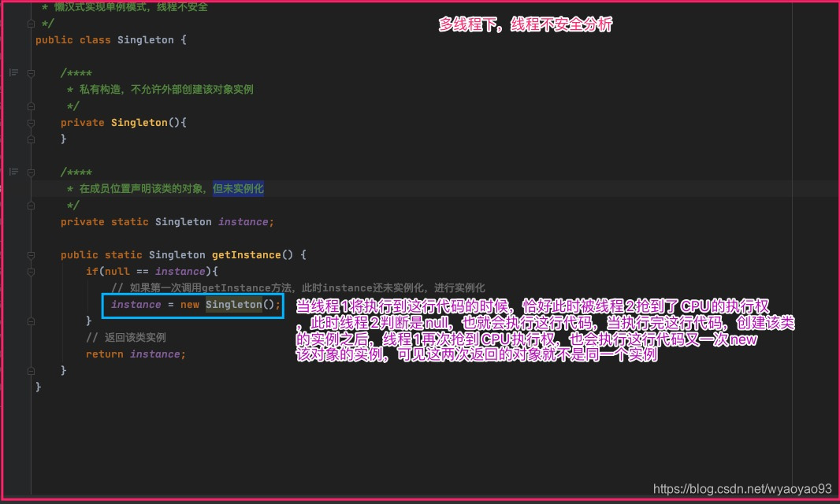The width and height of the screenshot is (840, 504).
Task: Click the 'new' keyword in the assignment
Action: point(190,305)
